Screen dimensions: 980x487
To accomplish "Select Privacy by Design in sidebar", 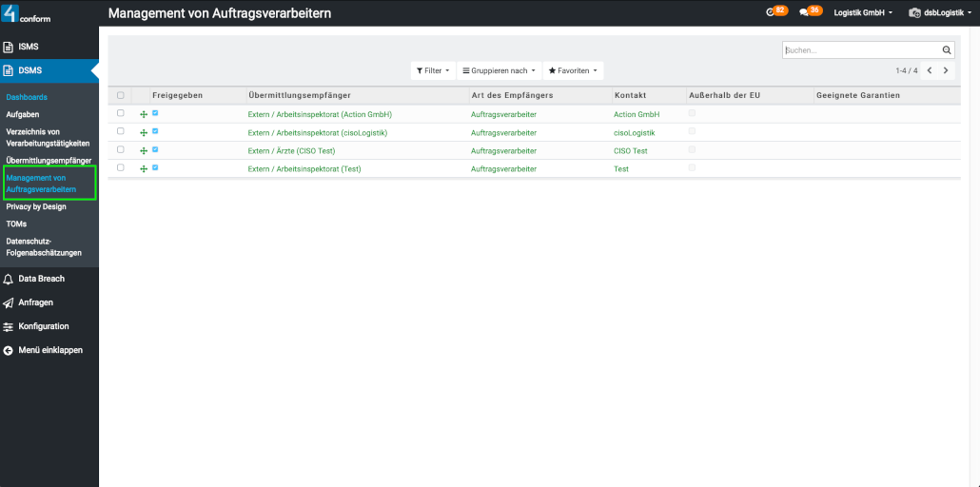I will pos(36,206).
